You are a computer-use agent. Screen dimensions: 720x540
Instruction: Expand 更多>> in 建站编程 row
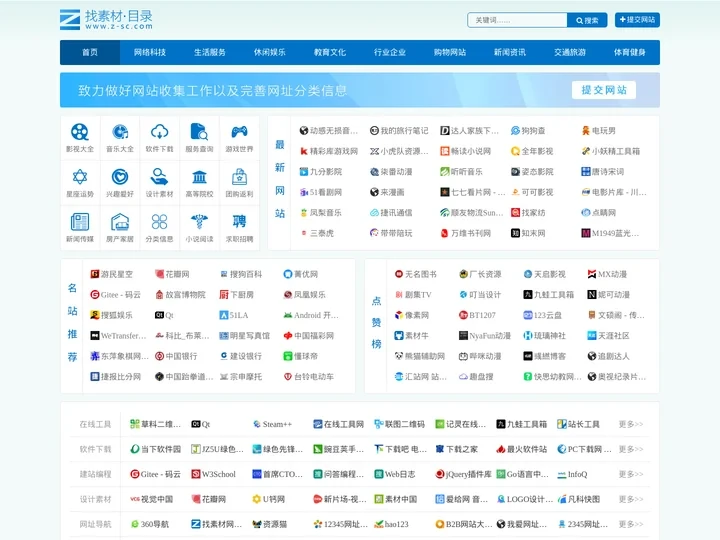(631, 474)
